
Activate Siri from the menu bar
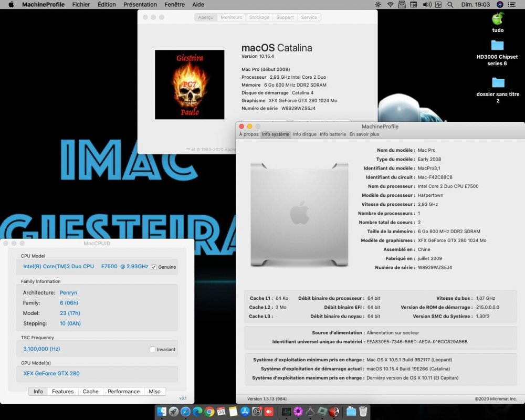[500, 4]
